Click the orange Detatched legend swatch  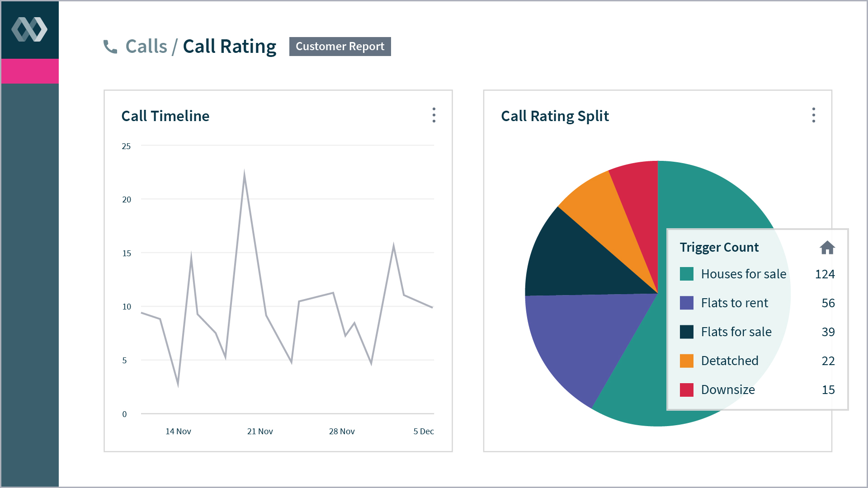point(686,361)
